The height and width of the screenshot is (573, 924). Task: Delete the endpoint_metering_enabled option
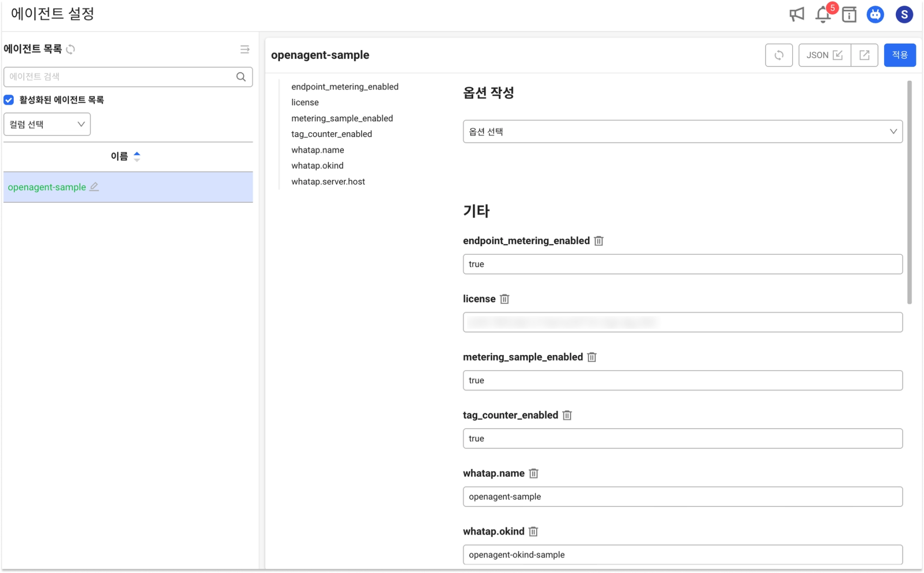tap(598, 241)
